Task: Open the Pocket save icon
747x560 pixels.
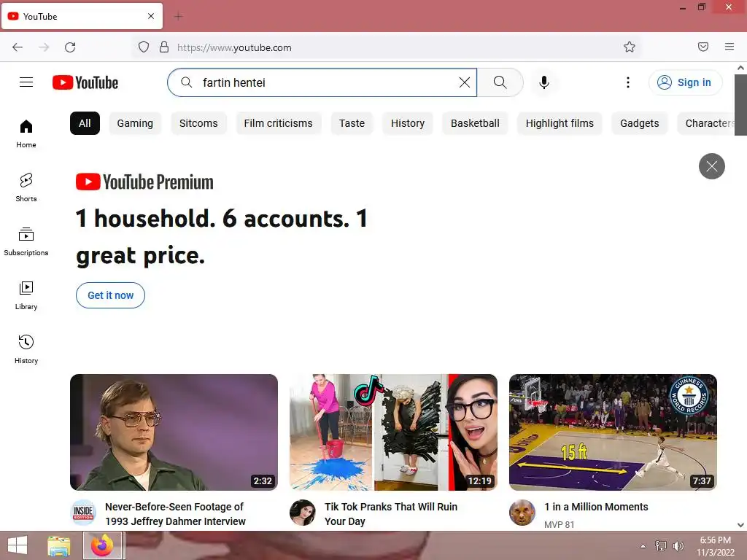Action: [703, 47]
